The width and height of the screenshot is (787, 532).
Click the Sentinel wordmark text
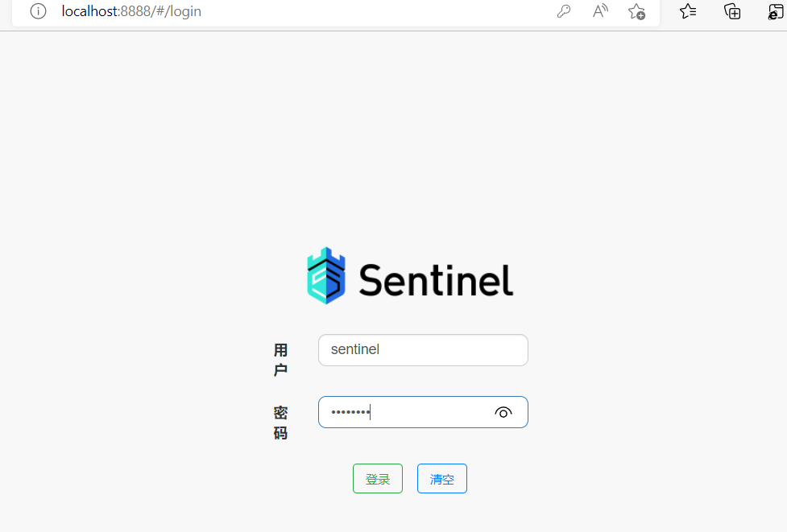435,281
